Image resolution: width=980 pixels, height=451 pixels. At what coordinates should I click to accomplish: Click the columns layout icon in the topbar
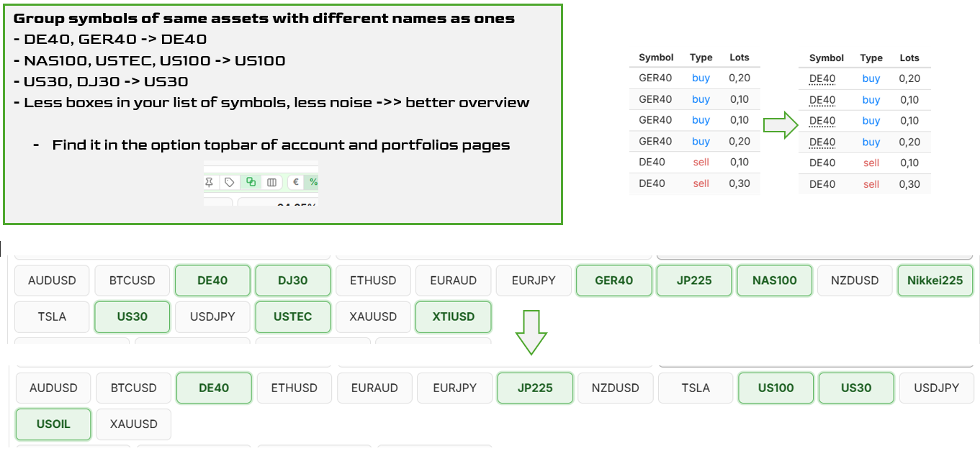coord(271,183)
